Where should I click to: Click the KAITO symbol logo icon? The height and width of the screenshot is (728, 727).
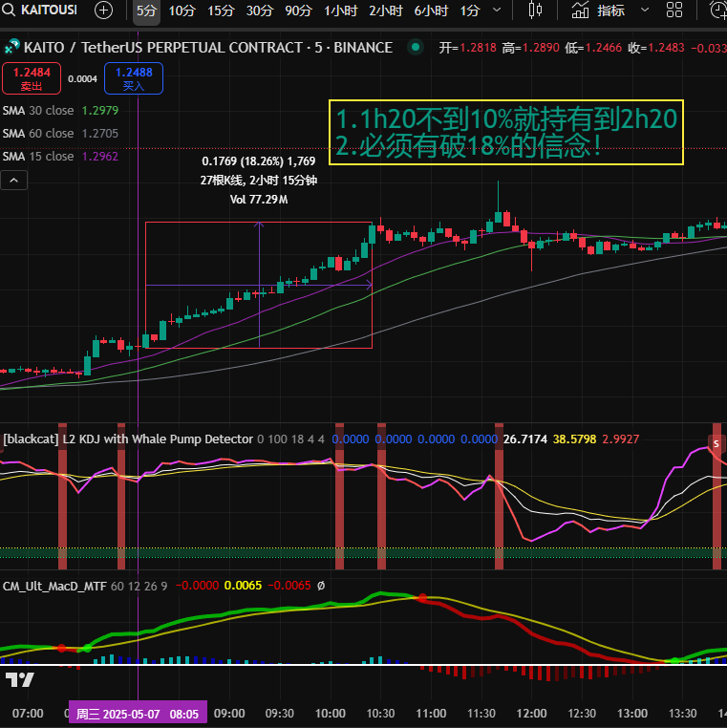pyautogui.click(x=11, y=47)
